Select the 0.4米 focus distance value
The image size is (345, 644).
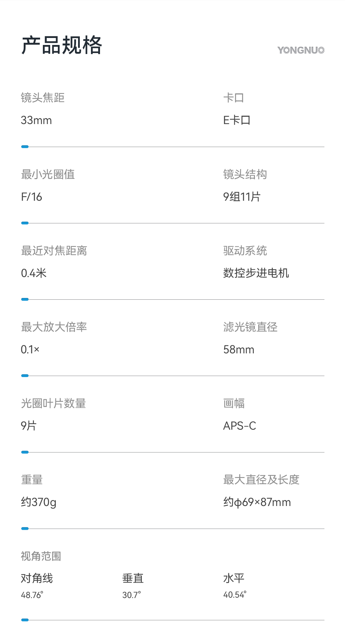pyautogui.click(x=34, y=273)
